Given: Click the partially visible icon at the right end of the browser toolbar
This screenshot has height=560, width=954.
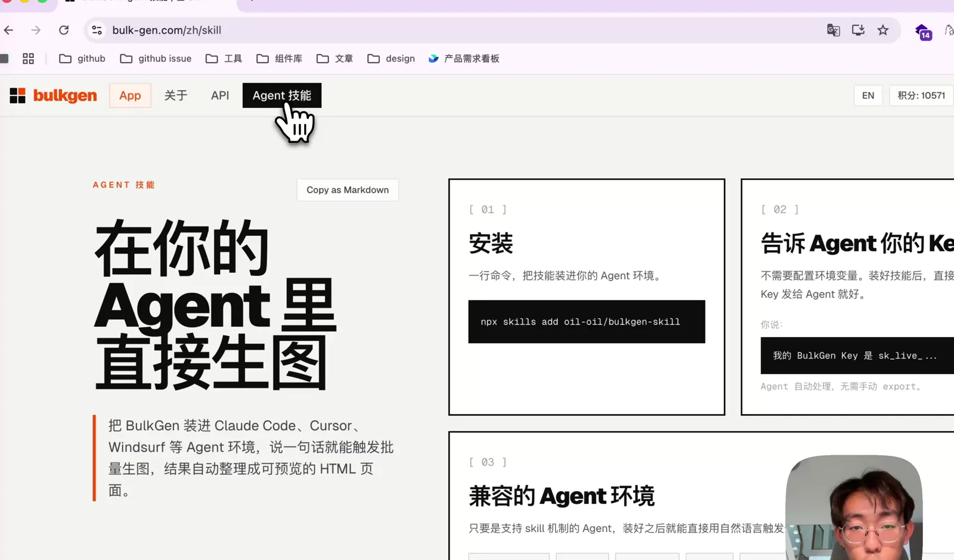Looking at the screenshot, I should (x=949, y=30).
